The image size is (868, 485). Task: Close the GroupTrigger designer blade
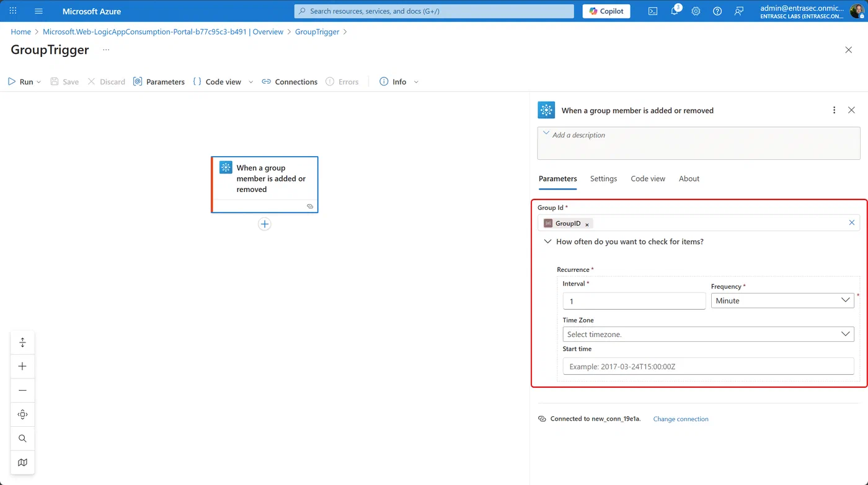coord(849,50)
